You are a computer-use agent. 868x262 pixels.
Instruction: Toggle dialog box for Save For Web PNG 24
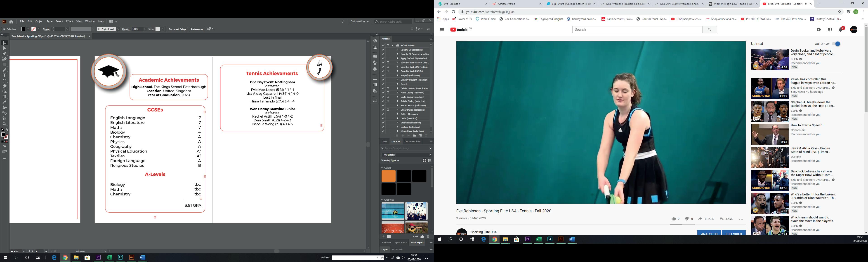(x=388, y=71)
